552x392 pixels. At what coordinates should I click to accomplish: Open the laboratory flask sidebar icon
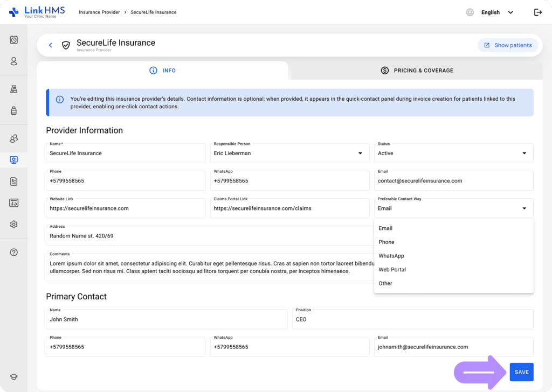pyautogui.click(x=13, y=89)
